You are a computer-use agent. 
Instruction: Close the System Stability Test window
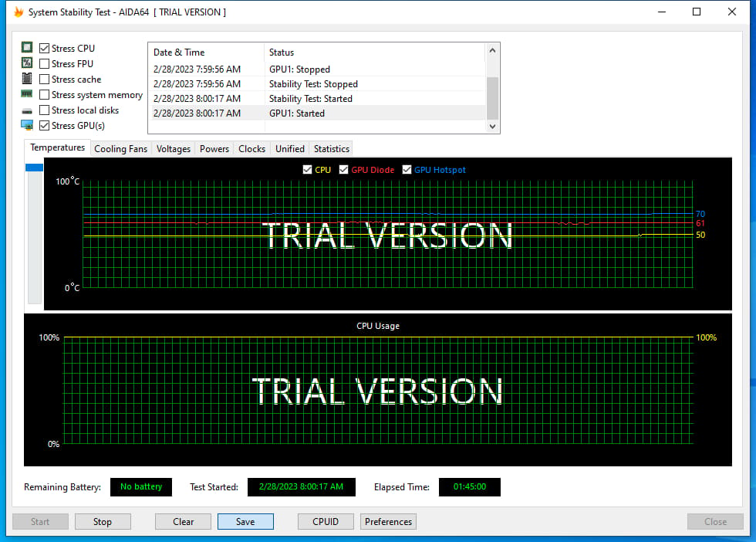[732, 12]
